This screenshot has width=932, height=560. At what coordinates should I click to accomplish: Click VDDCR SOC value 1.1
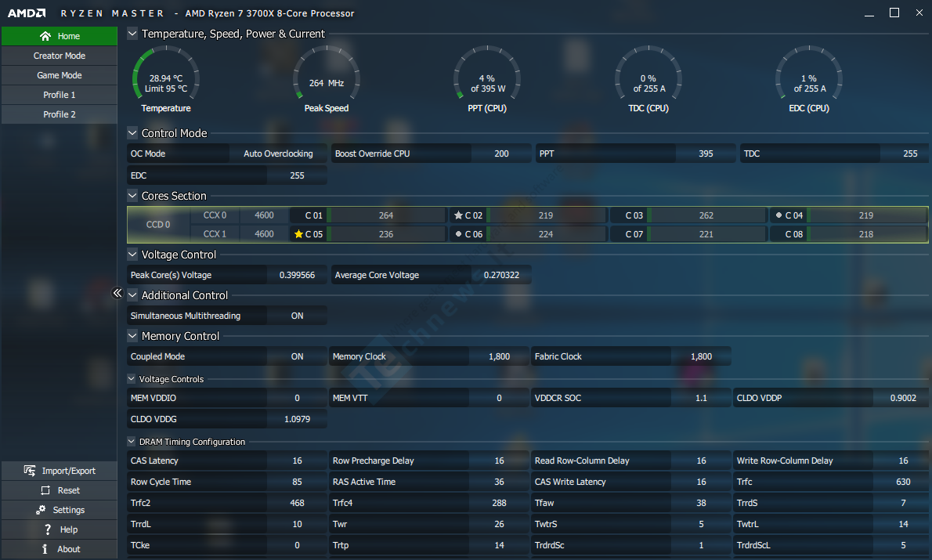(702, 399)
